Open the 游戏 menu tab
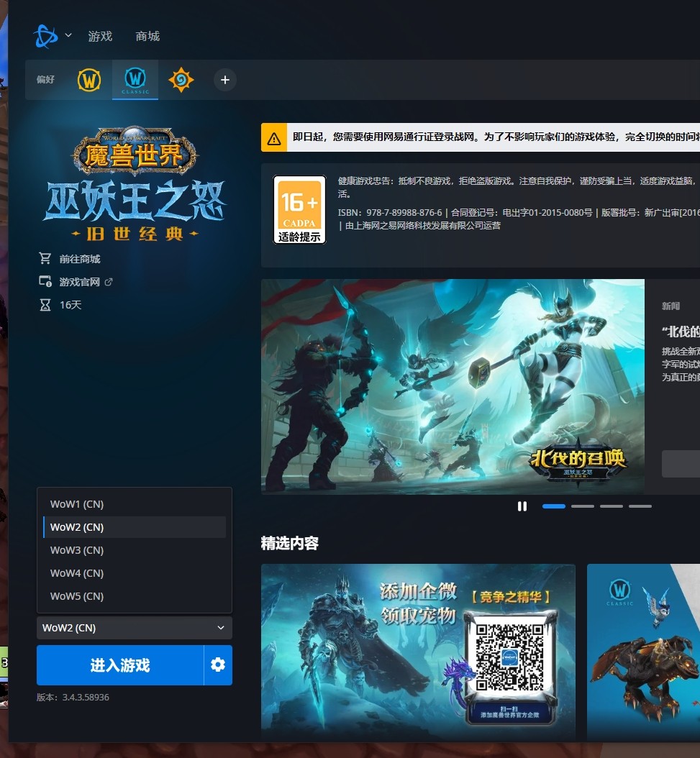This screenshot has width=700, height=758. (100, 36)
